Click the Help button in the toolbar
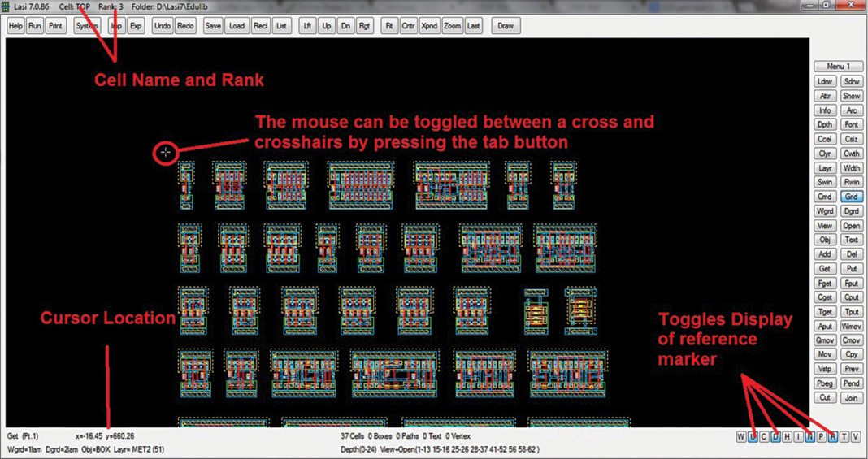Viewport: 868px width, 459px height. 15,26
